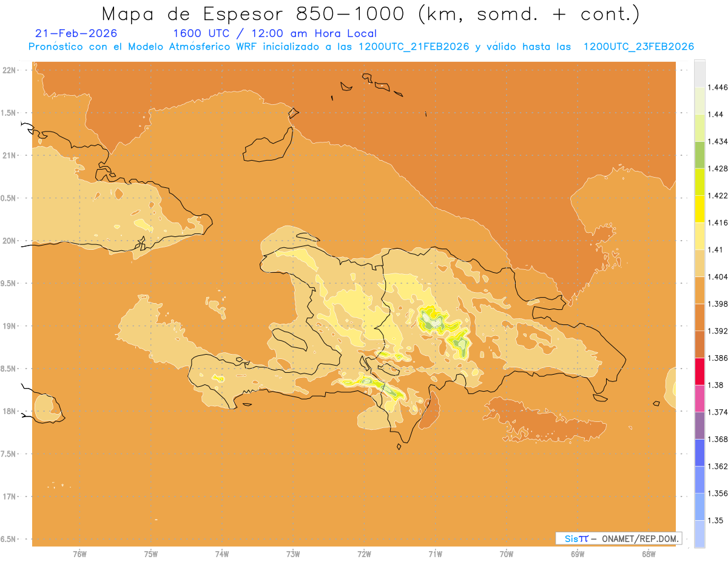This screenshot has height=562, width=728.
Task: Click the latitude label '17N'
Action: click(9, 497)
